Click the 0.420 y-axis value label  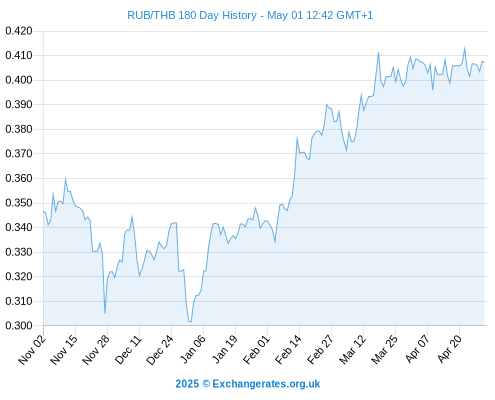19,31
